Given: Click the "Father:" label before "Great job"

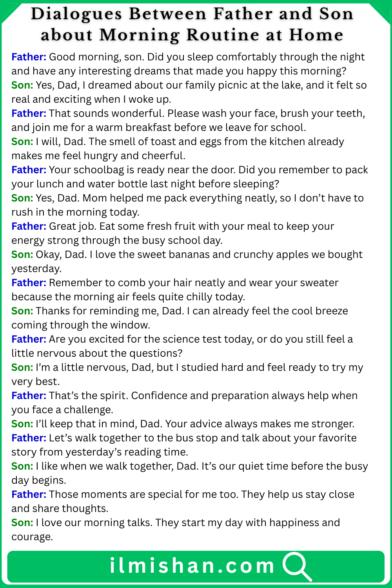Looking at the screenshot, I should 29,227.
